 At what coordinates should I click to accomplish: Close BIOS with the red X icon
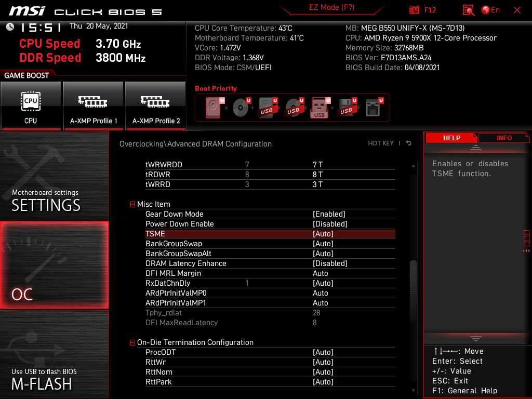tap(517, 10)
